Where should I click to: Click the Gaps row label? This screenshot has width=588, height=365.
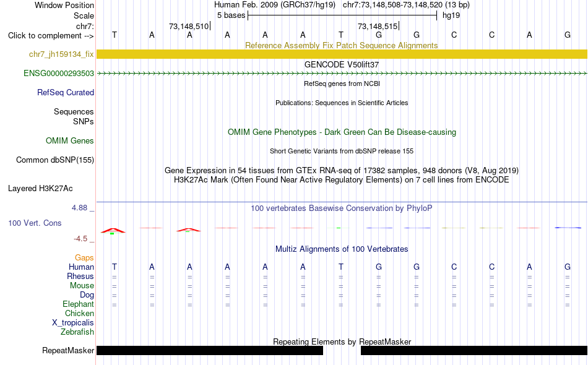click(84, 257)
